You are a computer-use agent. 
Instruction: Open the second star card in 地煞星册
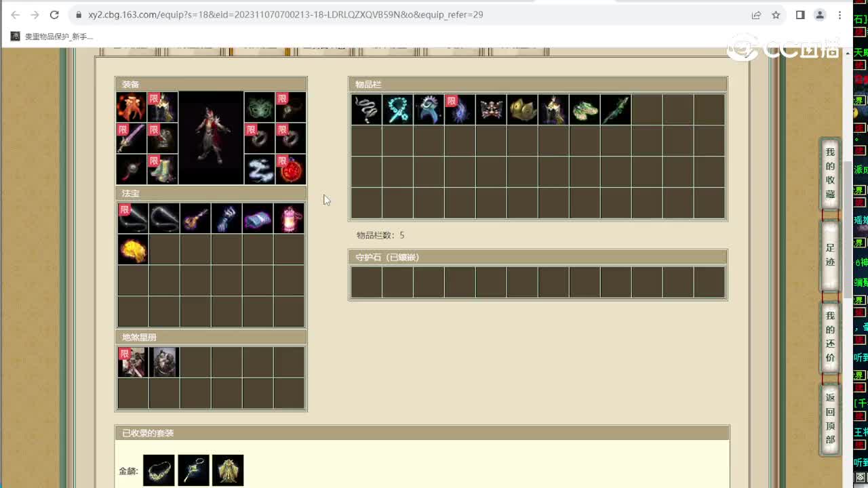tap(164, 362)
